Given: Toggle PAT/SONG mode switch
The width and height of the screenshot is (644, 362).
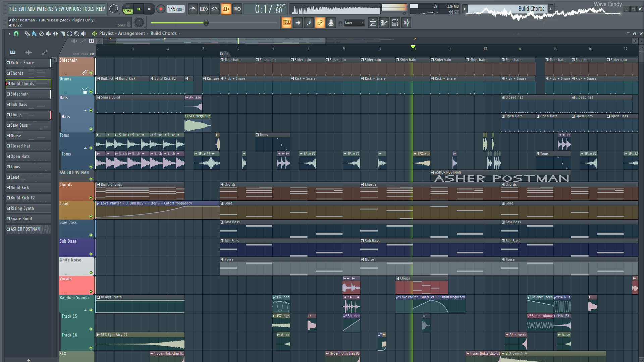Looking at the screenshot, I should click(128, 9).
